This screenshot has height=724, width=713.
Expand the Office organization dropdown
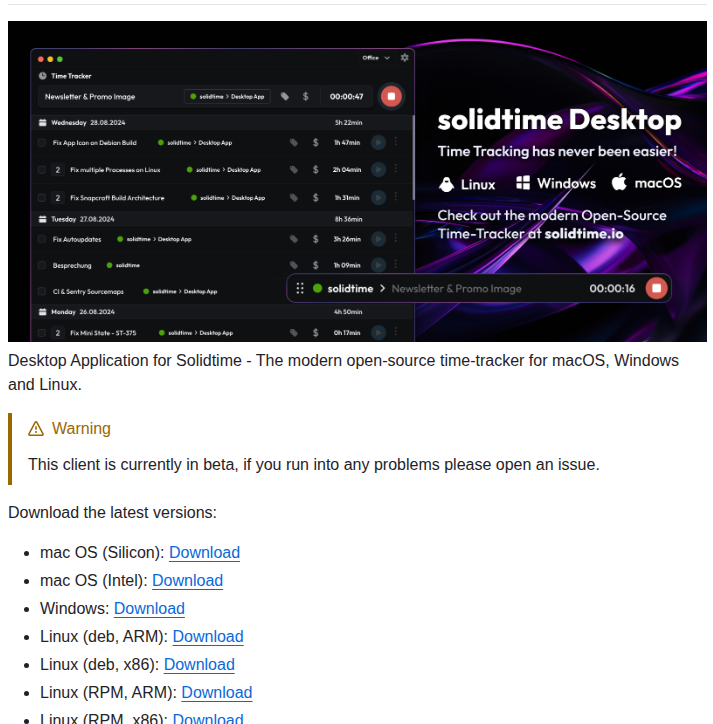[x=376, y=58]
